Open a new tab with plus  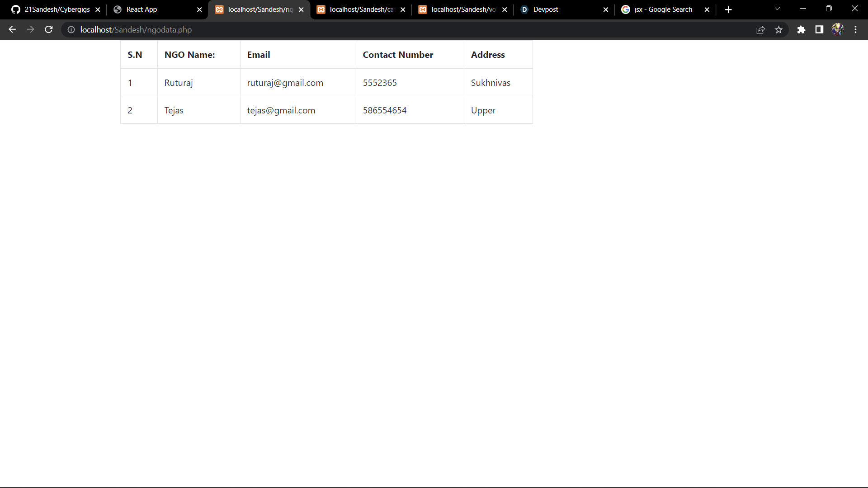click(728, 9)
